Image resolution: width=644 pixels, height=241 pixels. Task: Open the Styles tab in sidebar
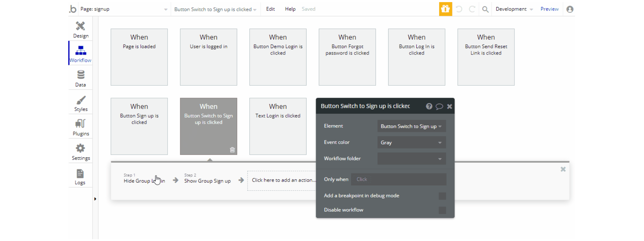point(81,103)
